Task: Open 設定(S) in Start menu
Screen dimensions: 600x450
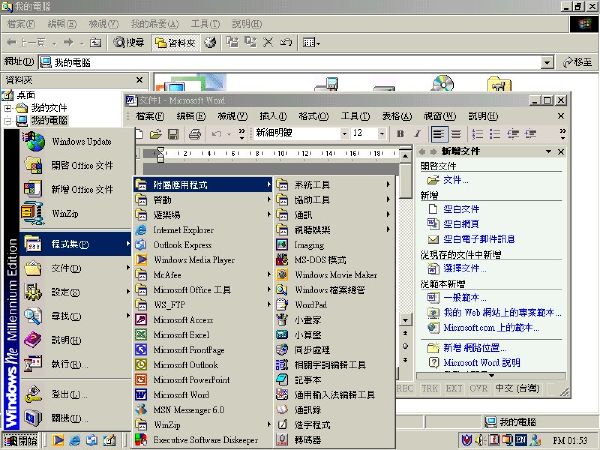Action: click(x=76, y=292)
